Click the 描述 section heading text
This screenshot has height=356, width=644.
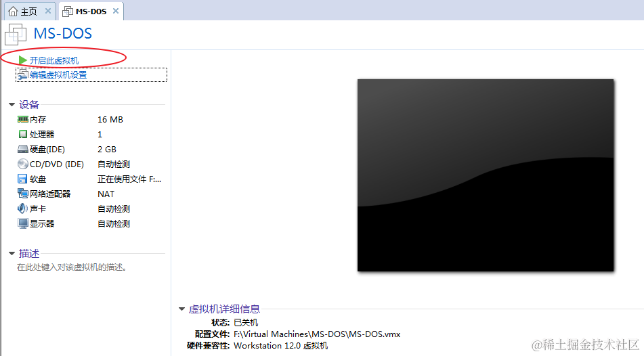coord(28,254)
